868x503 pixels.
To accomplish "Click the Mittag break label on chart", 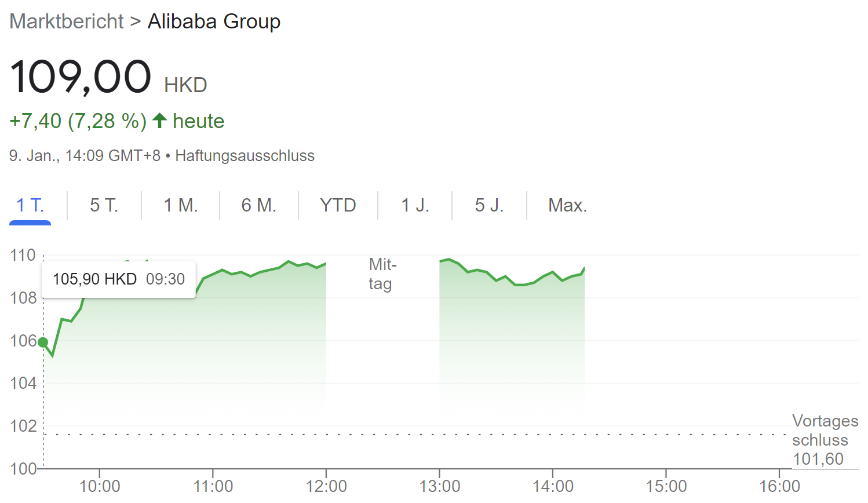I will pos(382,274).
